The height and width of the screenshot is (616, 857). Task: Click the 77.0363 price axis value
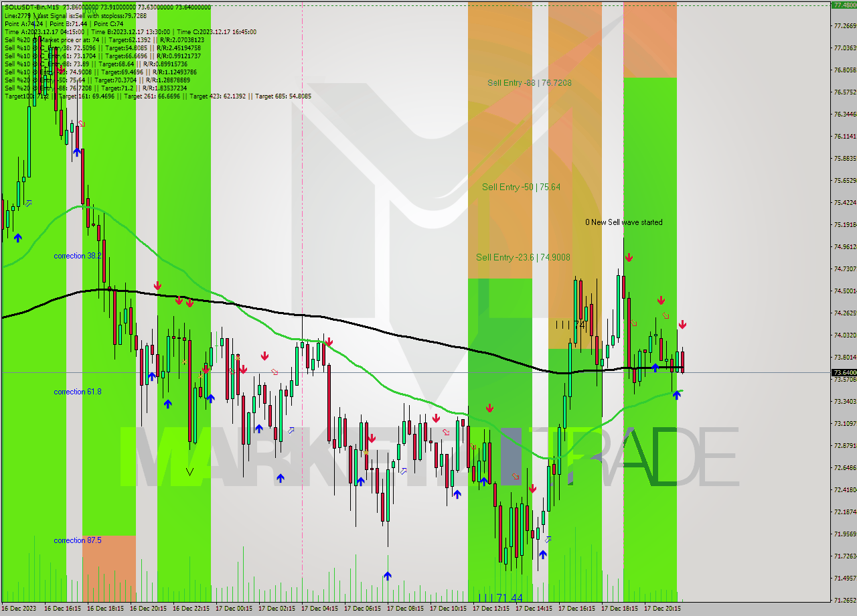point(845,48)
